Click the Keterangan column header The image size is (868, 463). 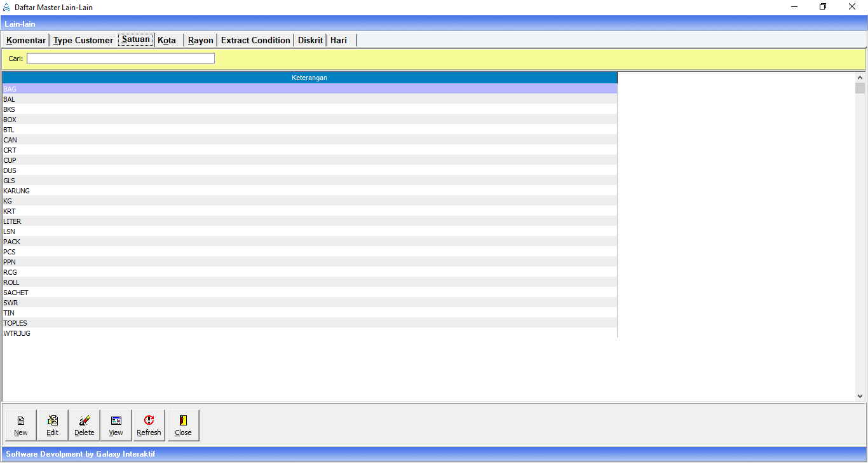(x=309, y=78)
